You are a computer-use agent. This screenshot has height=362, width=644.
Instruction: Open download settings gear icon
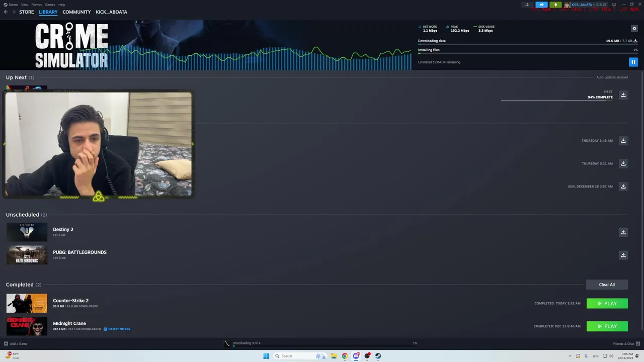(634, 29)
